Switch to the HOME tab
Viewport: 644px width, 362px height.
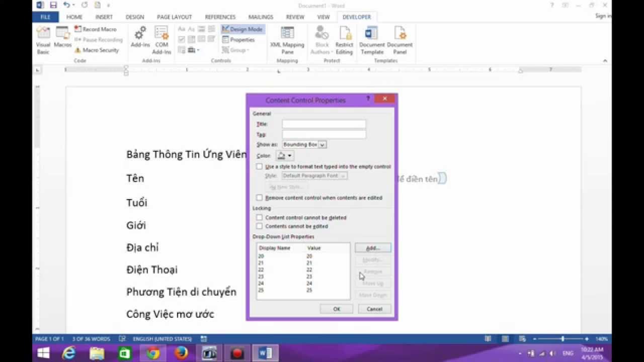tap(74, 17)
